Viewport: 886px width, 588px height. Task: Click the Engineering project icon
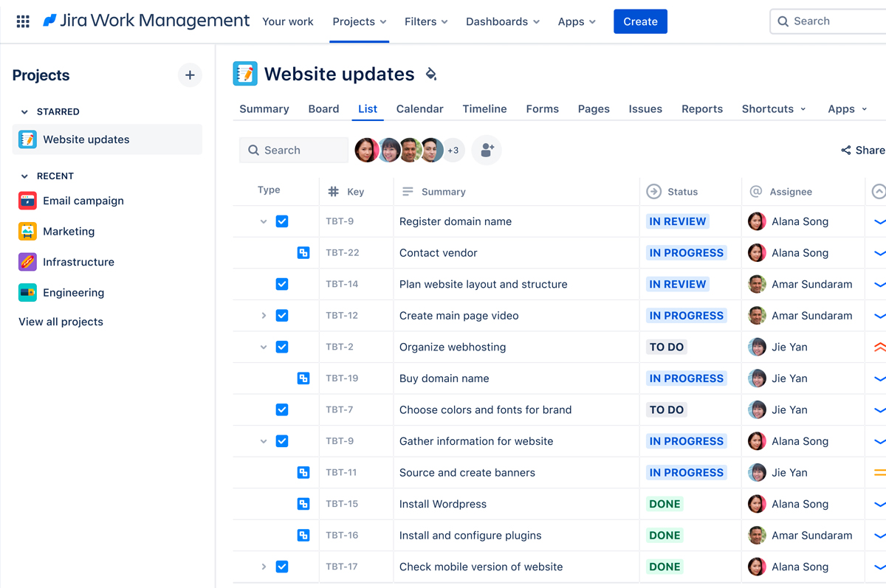[x=27, y=293]
